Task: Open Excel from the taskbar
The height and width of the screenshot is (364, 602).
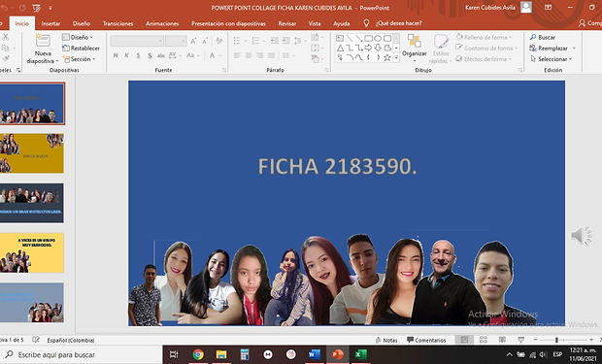Action: 360,354
